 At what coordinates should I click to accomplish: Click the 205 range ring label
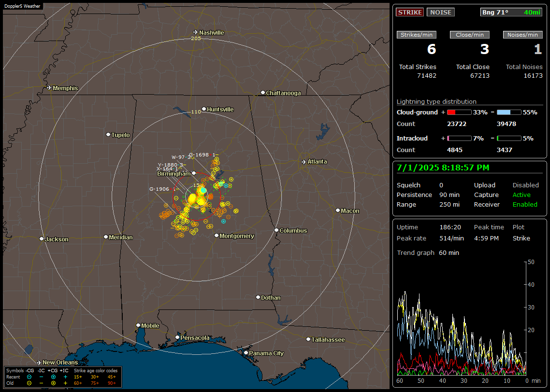tap(196, 38)
